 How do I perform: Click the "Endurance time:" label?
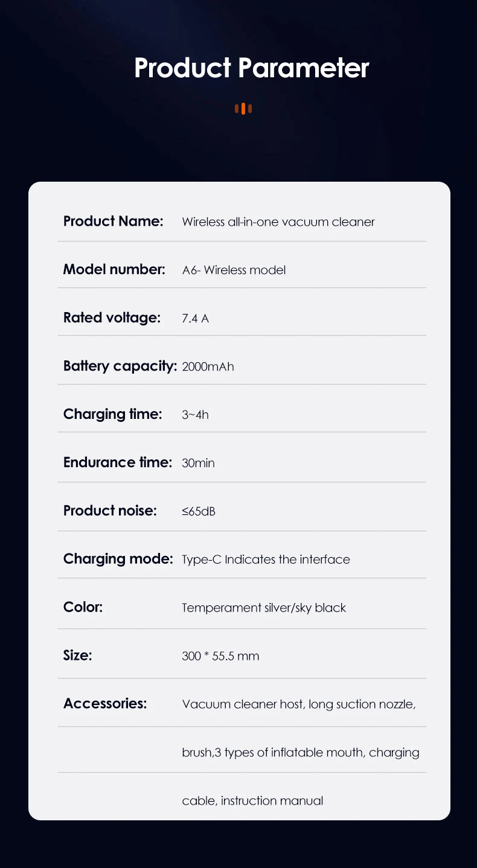click(118, 462)
